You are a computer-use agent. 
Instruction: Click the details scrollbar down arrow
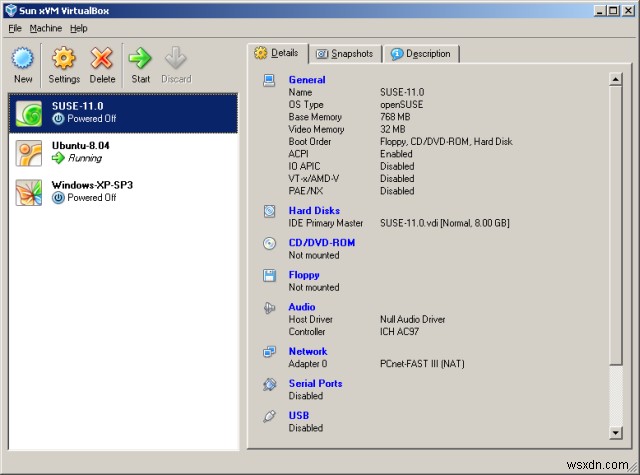click(615, 433)
